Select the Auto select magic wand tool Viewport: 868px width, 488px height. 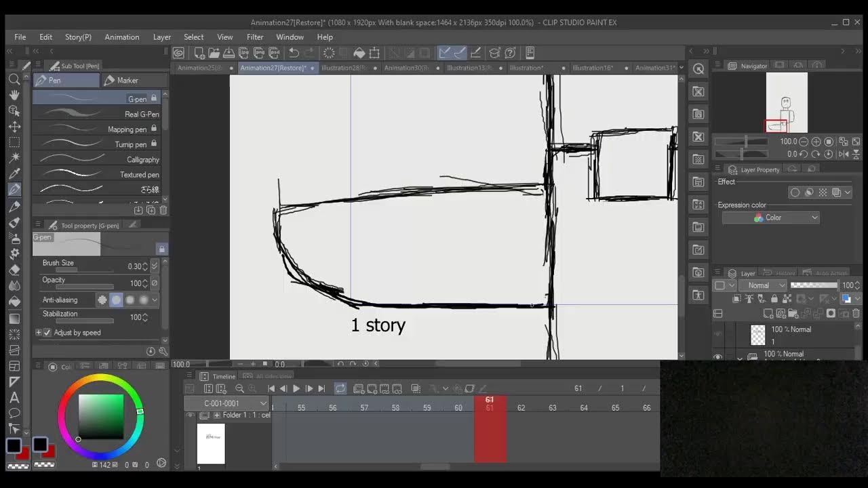click(x=14, y=158)
